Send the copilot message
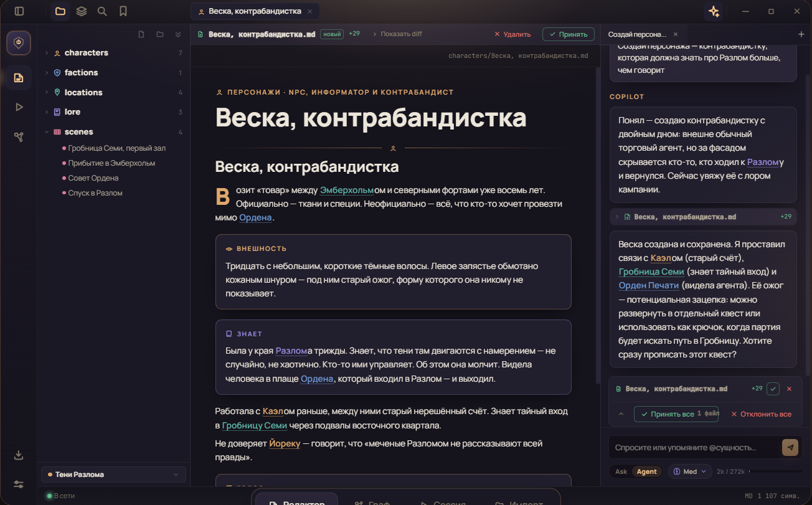This screenshot has width=812, height=505. pyautogui.click(x=790, y=447)
